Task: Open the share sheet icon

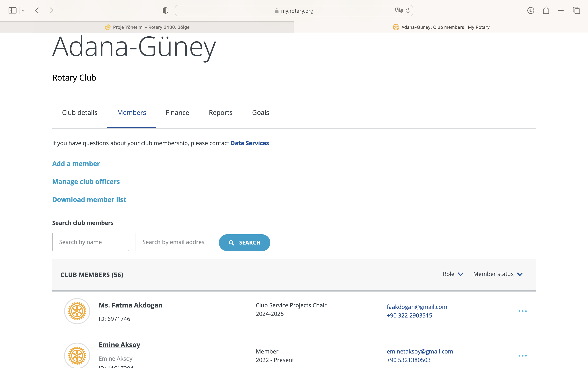Action: (546, 10)
